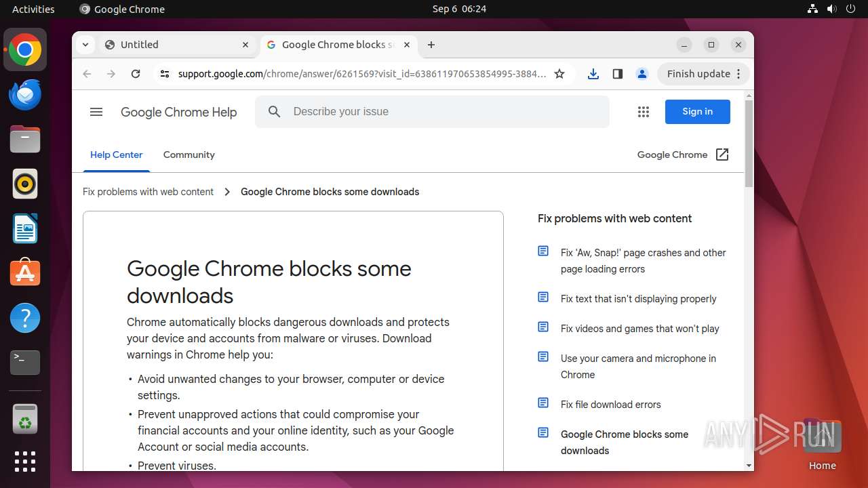Screen dimensions: 868x488
Task: Open the Home desktop folder
Action: (822, 445)
